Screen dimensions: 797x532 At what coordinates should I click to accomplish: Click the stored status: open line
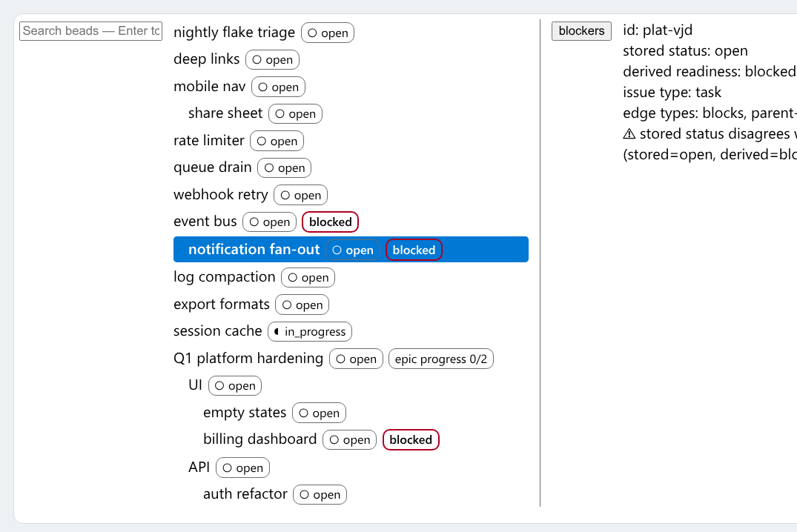685,51
